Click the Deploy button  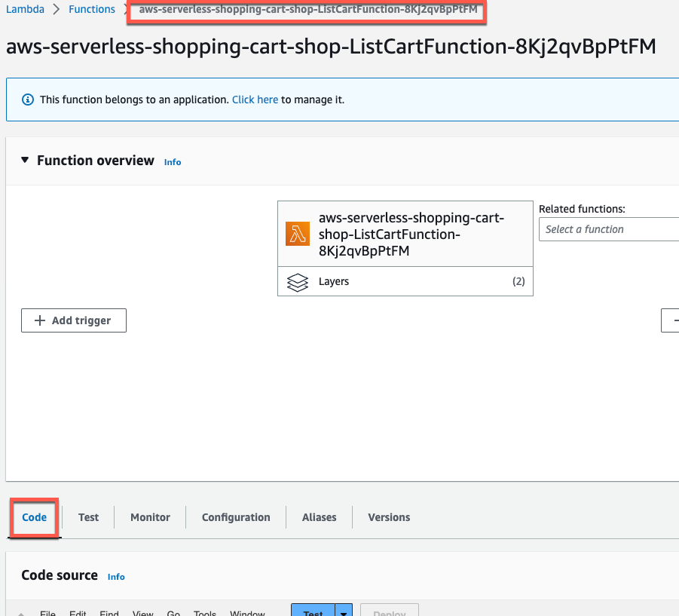click(390, 611)
